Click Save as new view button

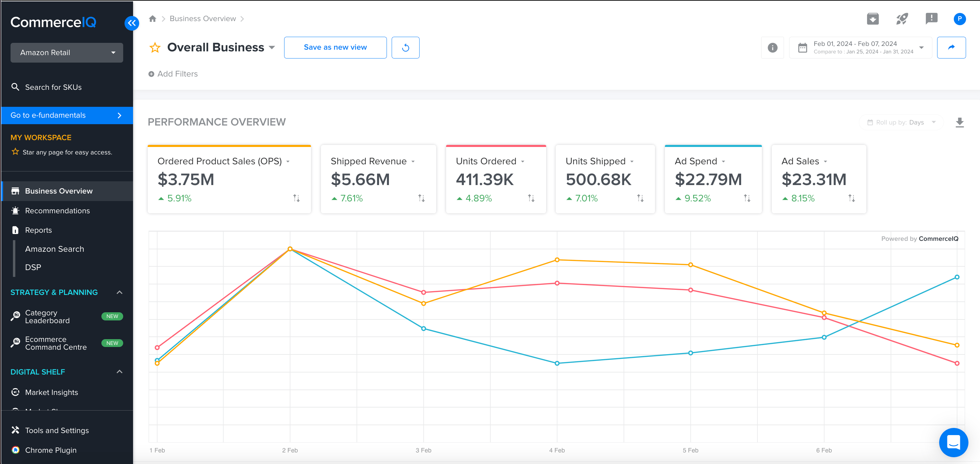pyautogui.click(x=335, y=48)
